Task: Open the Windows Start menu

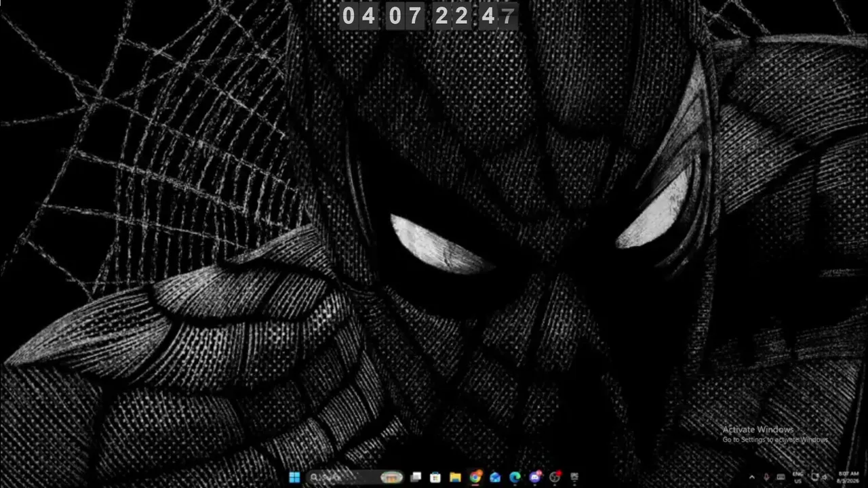Action: tap(294, 477)
